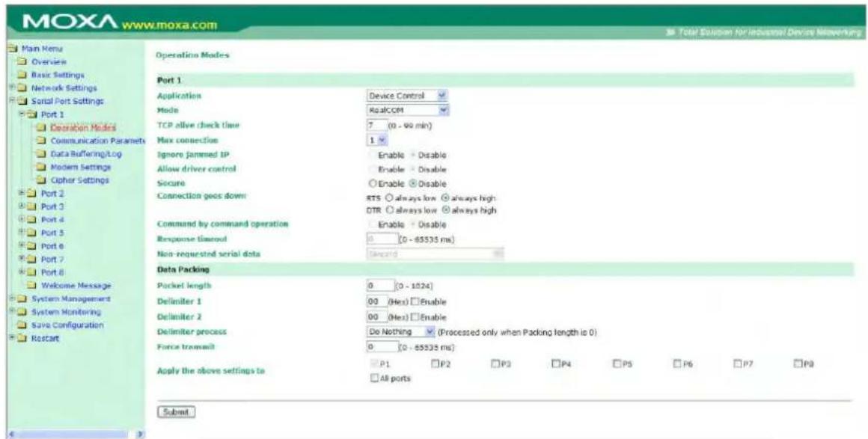Select Disable for the Secure option
868x439 pixels.
tap(412, 184)
